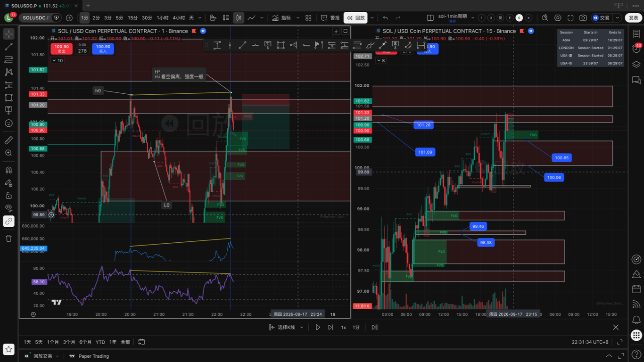Screen dimensions: 644x362
Task: Play the bar replay
Action: pos(318,327)
